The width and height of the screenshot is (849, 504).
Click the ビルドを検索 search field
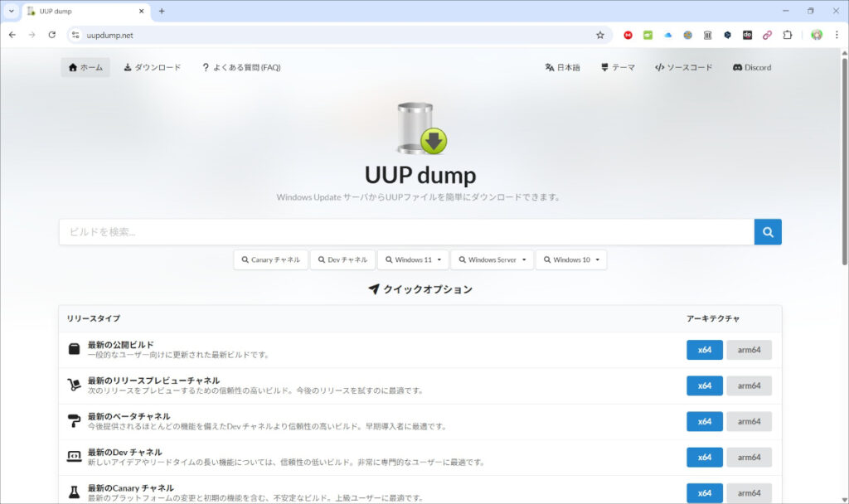point(406,232)
